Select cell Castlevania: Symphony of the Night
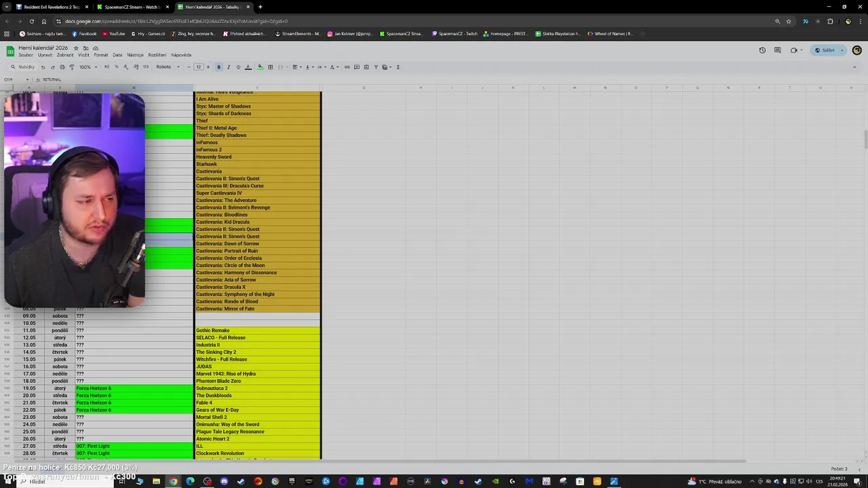The height and width of the screenshot is (488, 868). tap(257, 294)
